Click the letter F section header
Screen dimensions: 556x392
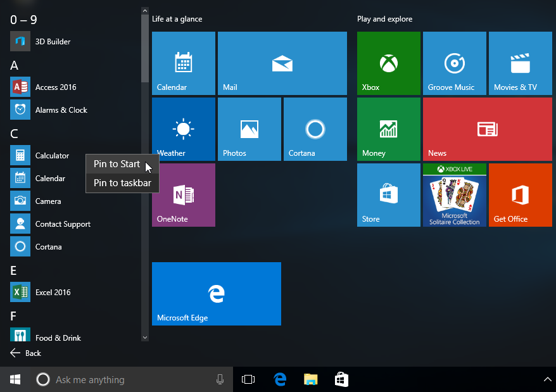tap(13, 316)
